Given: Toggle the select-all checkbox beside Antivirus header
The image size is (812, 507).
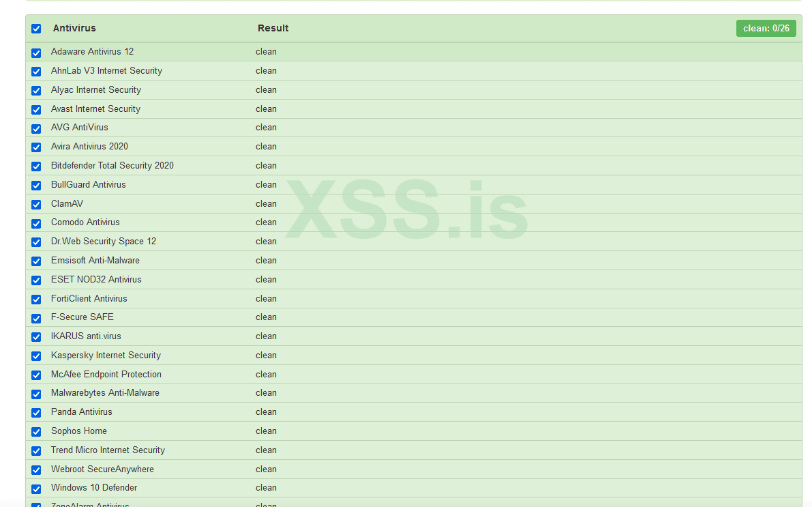Looking at the screenshot, I should [36, 29].
